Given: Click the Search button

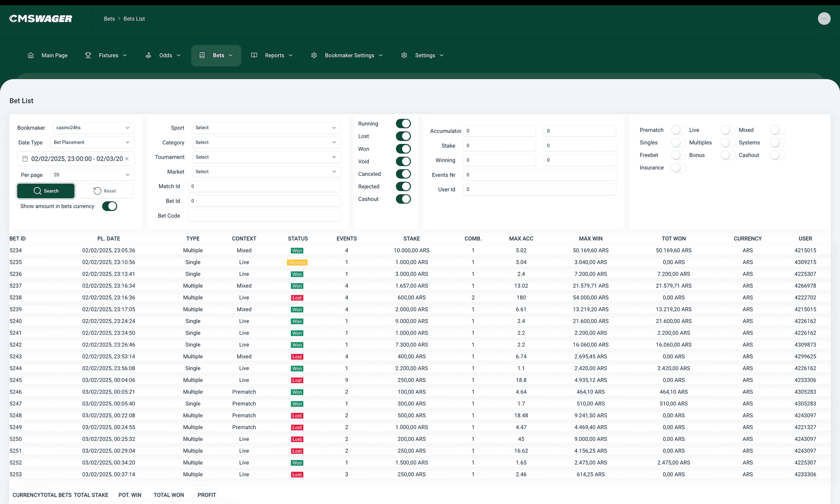Looking at the screenshot, I should pyautogui.click(x=46, y=191).
